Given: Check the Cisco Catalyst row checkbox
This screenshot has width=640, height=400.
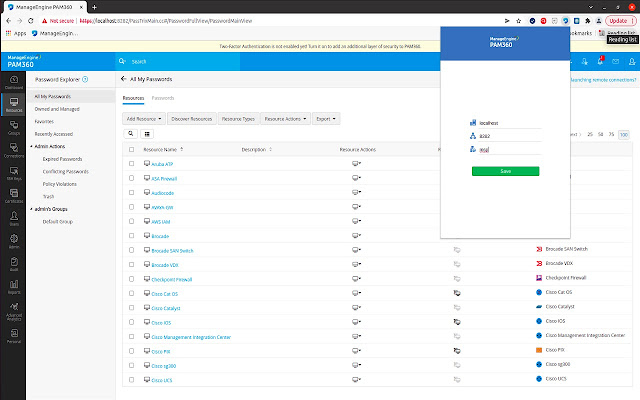Looking at the screenshot, I should (131, 308).
